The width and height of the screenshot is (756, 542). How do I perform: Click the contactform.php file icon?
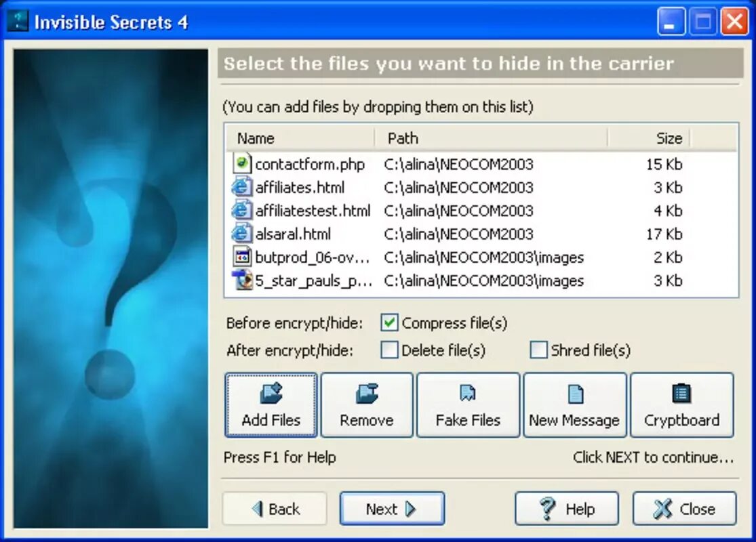(242, 164)
